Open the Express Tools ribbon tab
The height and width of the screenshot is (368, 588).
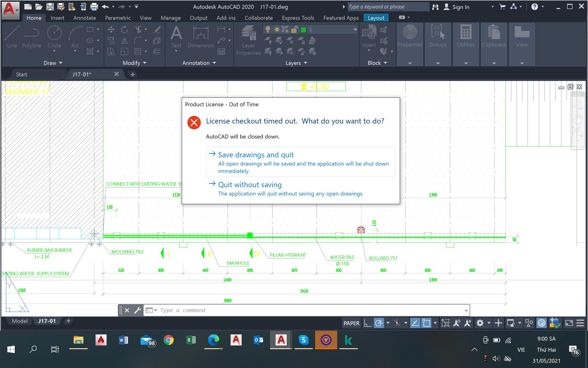coord(298,18)
